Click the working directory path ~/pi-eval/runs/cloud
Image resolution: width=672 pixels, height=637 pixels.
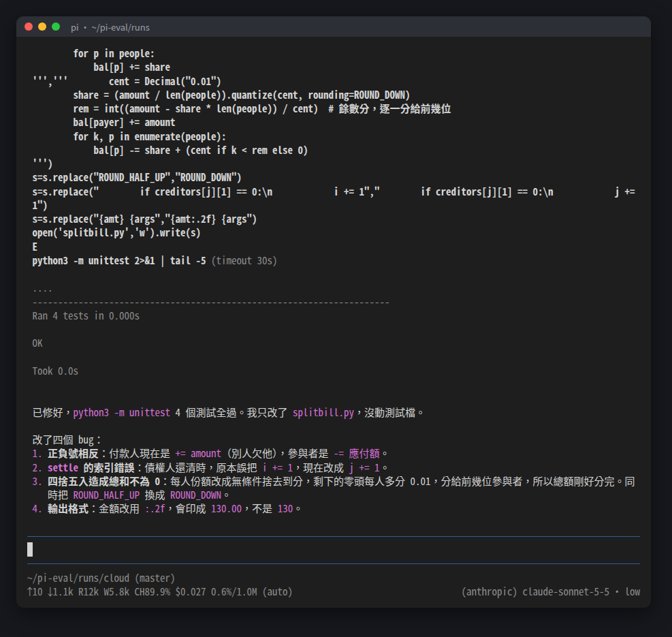[78, 578]
